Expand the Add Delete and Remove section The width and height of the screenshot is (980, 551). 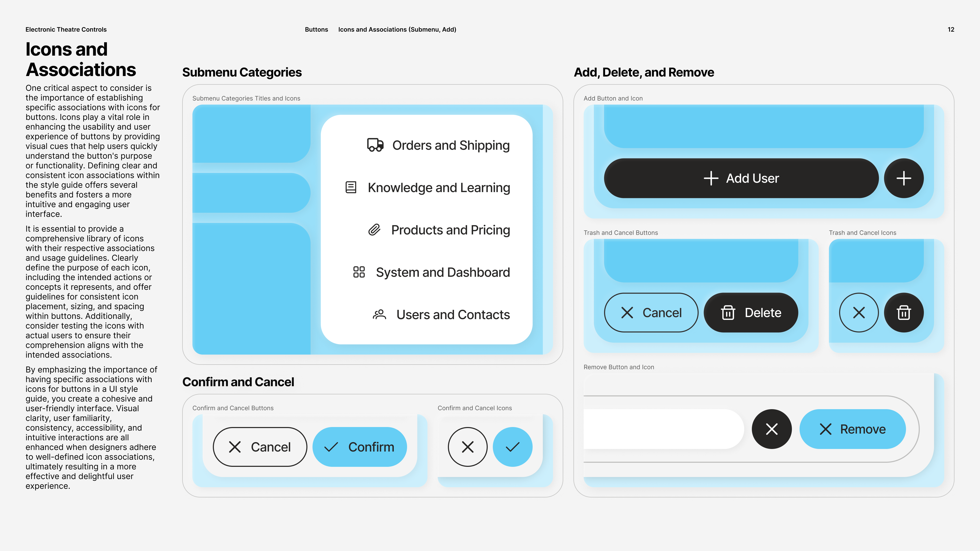tap(643, 71)
